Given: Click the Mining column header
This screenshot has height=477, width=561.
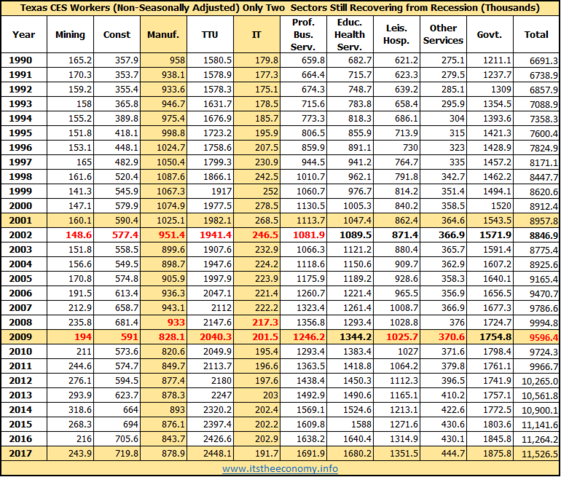Looking at the screenshot, I should (x=70, y=35).
